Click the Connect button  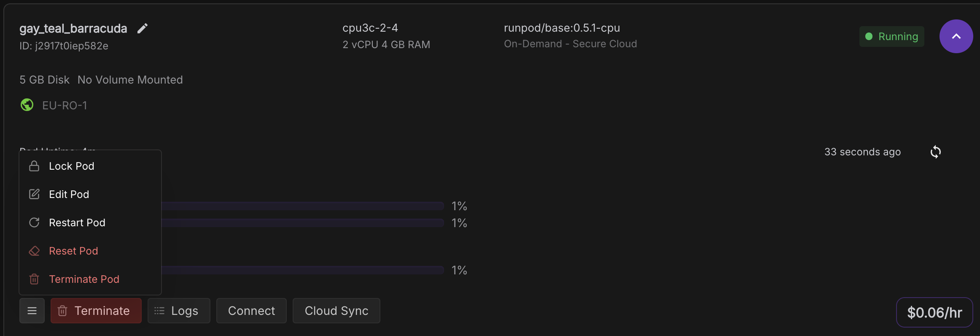(x=251, y=311)
